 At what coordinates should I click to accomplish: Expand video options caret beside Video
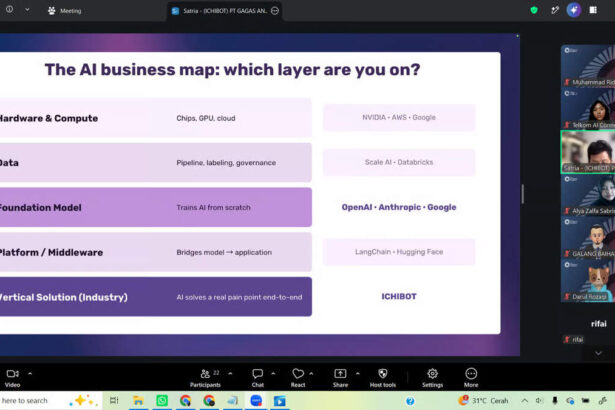click(x=30, y=374)
